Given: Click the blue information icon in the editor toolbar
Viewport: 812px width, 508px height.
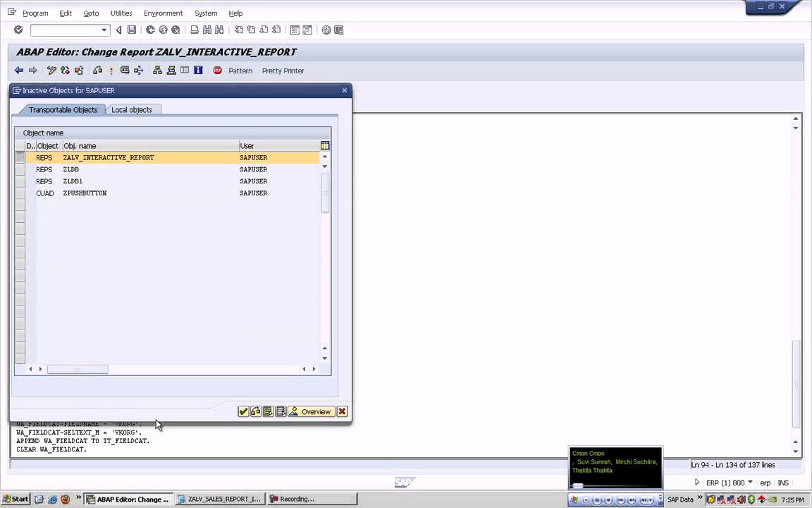Looking at the screenshot, I should [198, 70].
